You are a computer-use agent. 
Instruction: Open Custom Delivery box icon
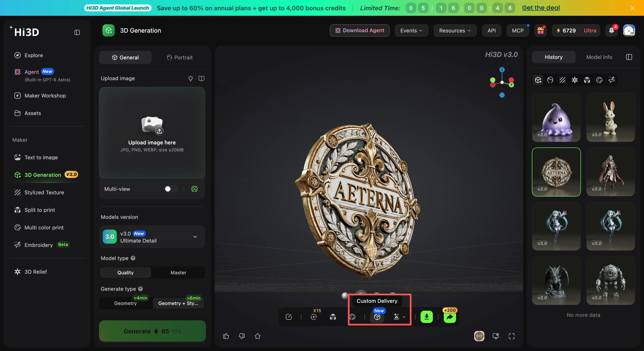coord(377,317)
